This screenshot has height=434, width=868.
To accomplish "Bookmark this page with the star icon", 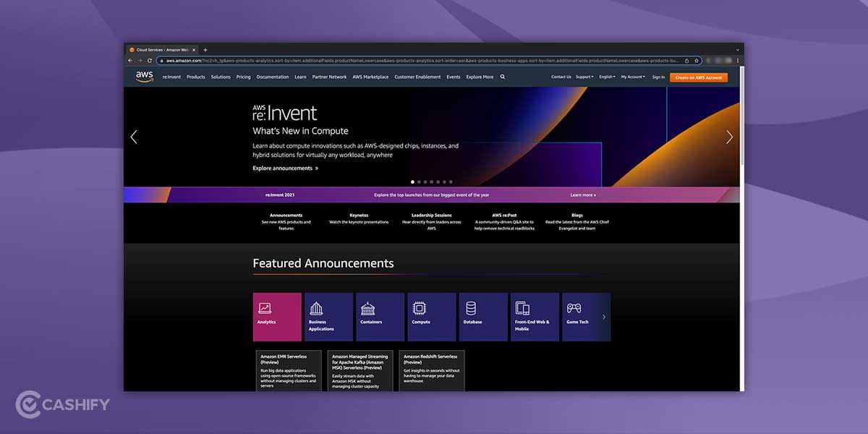I will pos(697,61).
